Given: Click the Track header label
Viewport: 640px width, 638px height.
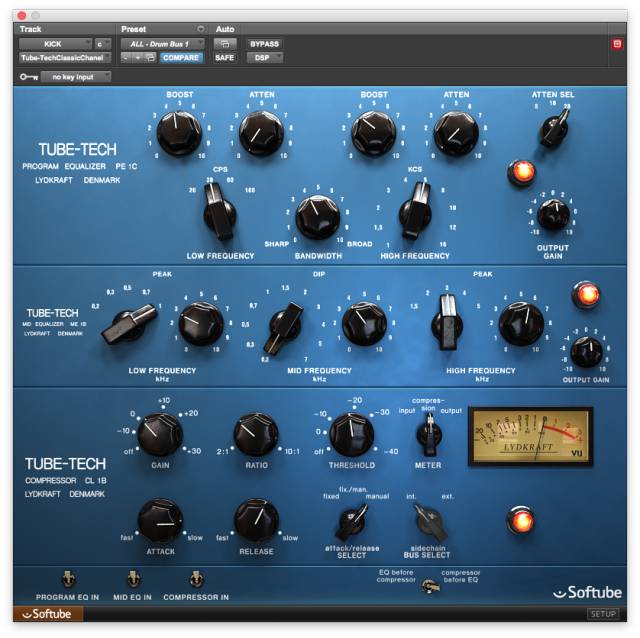Looking at the screenshot, I should click(x=30, y=29).
